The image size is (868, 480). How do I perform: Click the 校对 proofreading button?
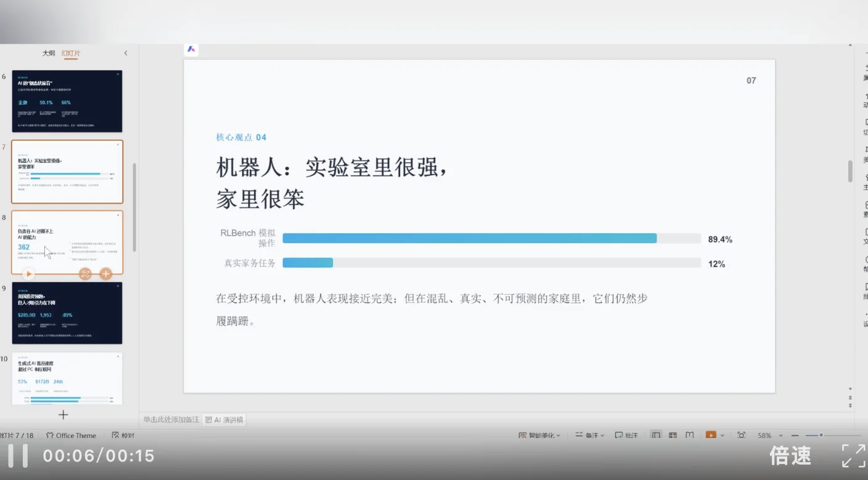coord(123,436)
